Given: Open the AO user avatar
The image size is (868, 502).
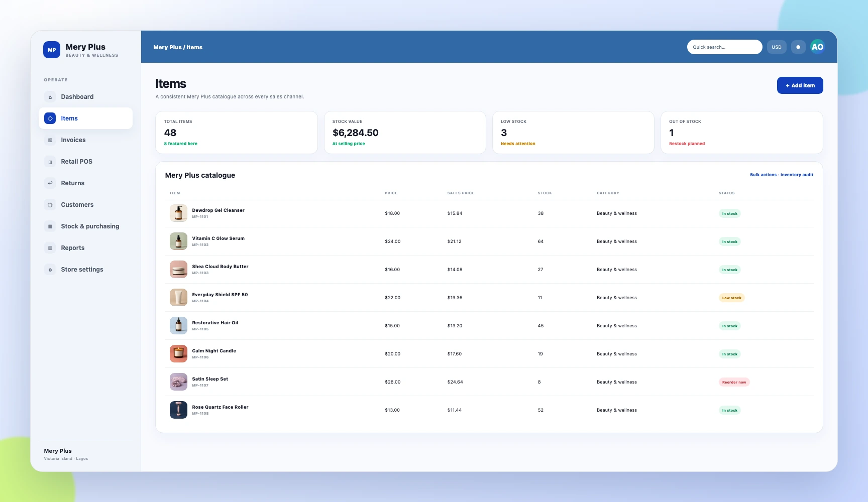Looking at the screenshot, I should click(817, 47).
